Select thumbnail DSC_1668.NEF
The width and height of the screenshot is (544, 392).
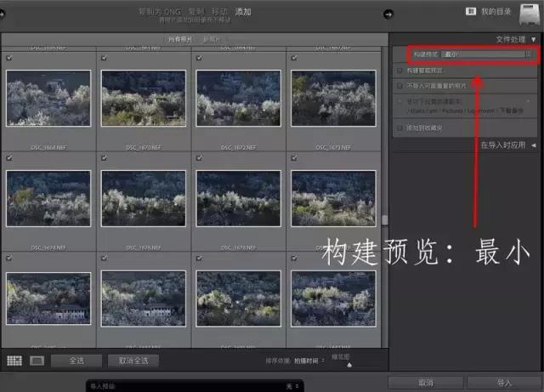click(x=48, y=99)
